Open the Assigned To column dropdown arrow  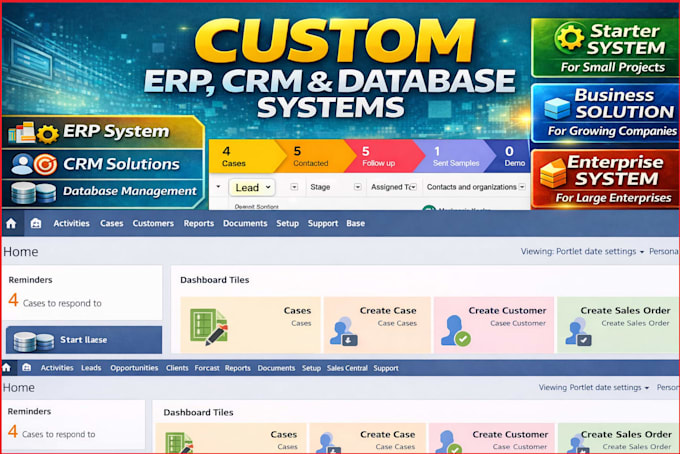pos(413,187)
